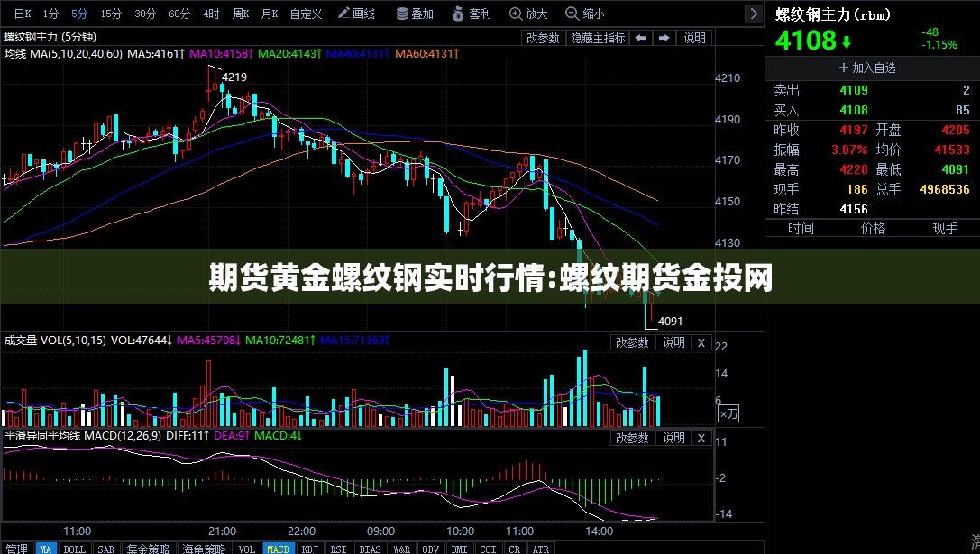This screenshot has height=554, width=980.
Task: Zoom out with 缩小
Action: pos(585,14)
